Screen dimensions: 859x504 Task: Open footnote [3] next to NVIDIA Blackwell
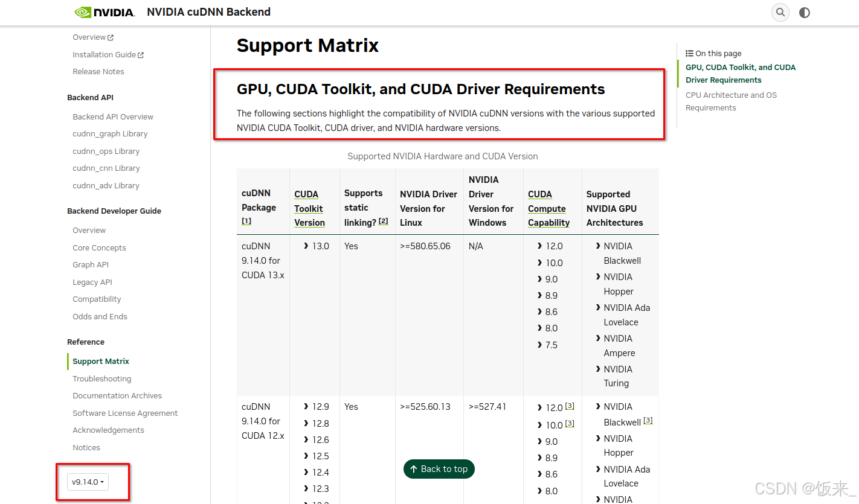pos(648,420)
